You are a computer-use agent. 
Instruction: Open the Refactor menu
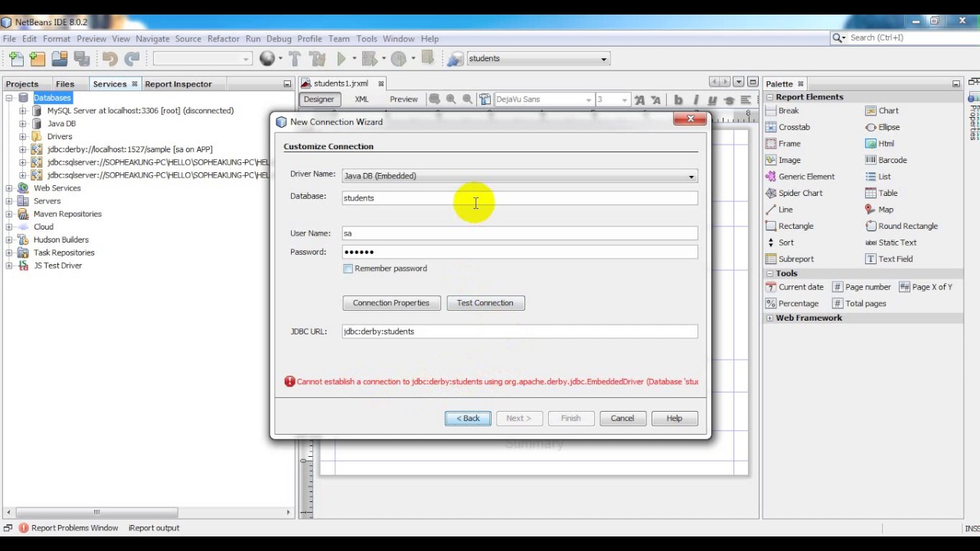224,39
